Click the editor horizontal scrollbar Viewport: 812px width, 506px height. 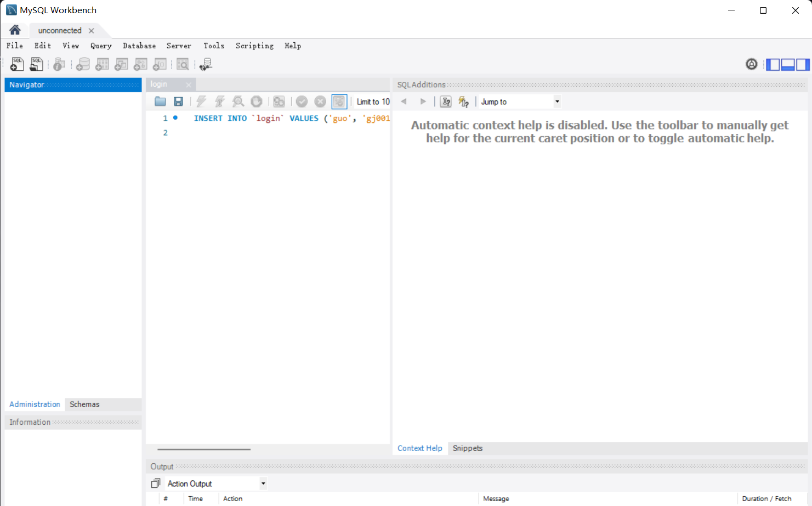(x=204, y=449)
